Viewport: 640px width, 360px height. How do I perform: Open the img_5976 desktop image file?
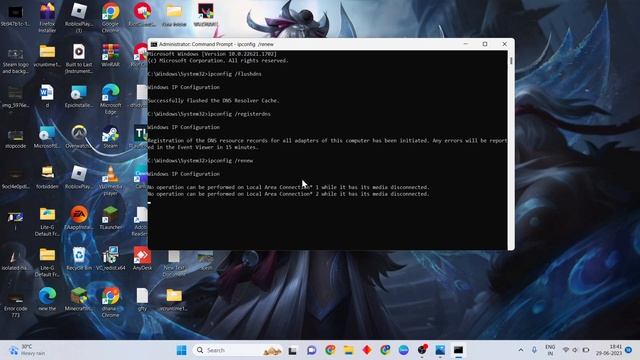tap(16, 97)
